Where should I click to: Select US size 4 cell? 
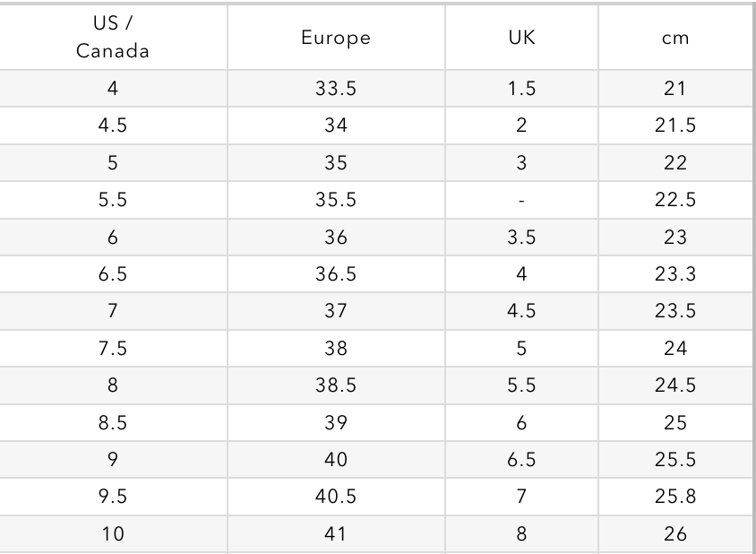(113, 89)
